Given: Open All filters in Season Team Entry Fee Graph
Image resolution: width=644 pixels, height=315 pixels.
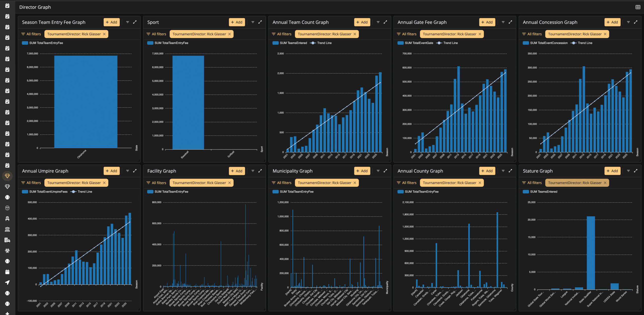Looking at the screenshot, I should tap(31, 34).
